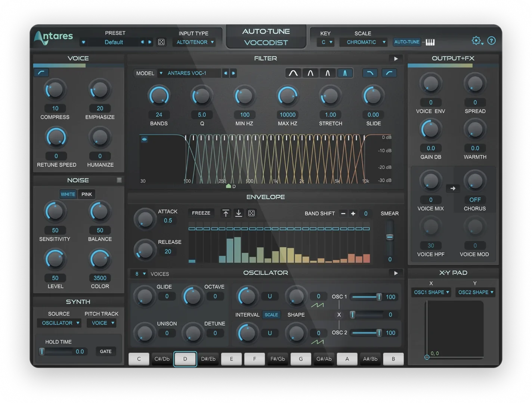Click the Compress knob
Viewport: 532px width, 403px height.
pos(55,90)
